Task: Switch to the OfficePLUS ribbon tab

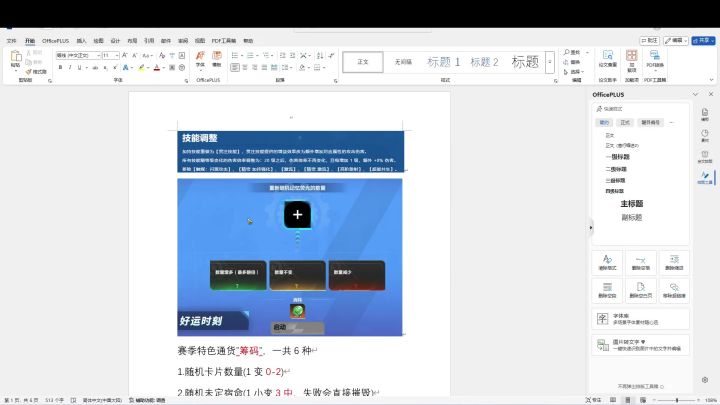Action: coord(56,41)
